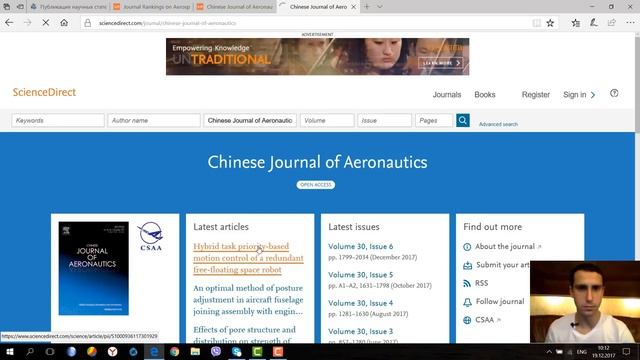Viewport: 640px width, 360px height.
Task: Switch to the third Chinese Journal tab
Action: 235,7
